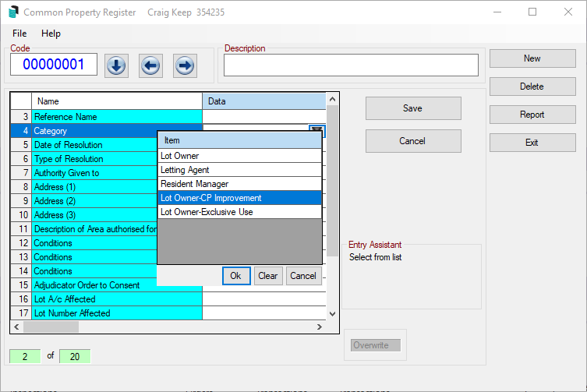The image size is (587, 392).
Task: Select the Address (1) row
Action: [x=94, y=187]
